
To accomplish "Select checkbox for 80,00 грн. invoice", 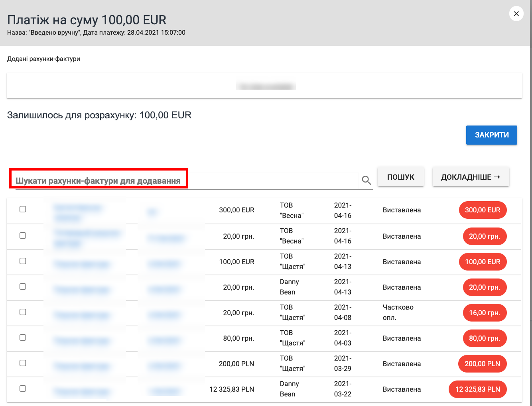I will coord(23,337).
